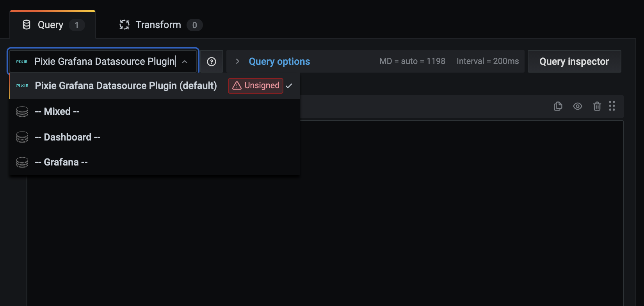This screenshot has width=644, height=306.
Task: Choose the -- Dashboard -- data source
Action: pos(155,137)
